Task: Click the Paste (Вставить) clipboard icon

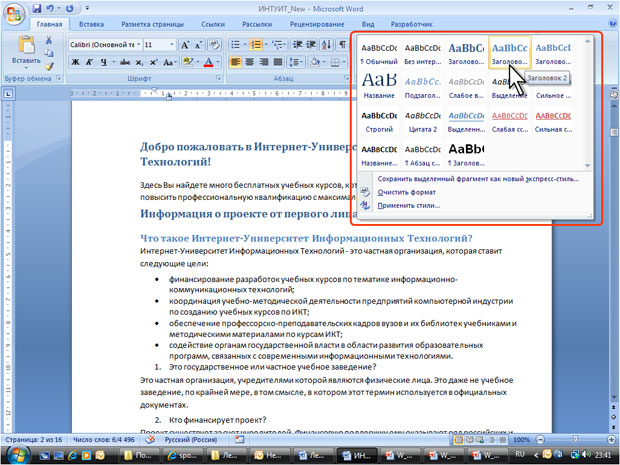Action: (26, 45)
